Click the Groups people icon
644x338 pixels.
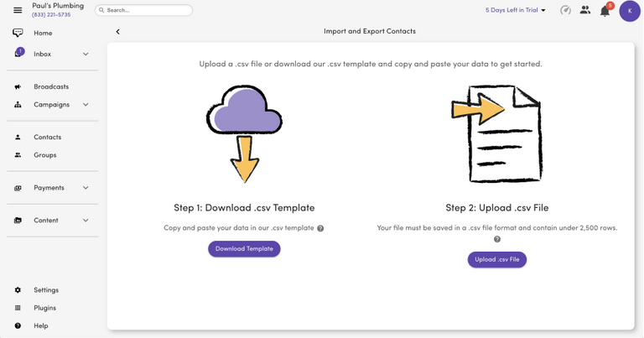coord(18,155)
